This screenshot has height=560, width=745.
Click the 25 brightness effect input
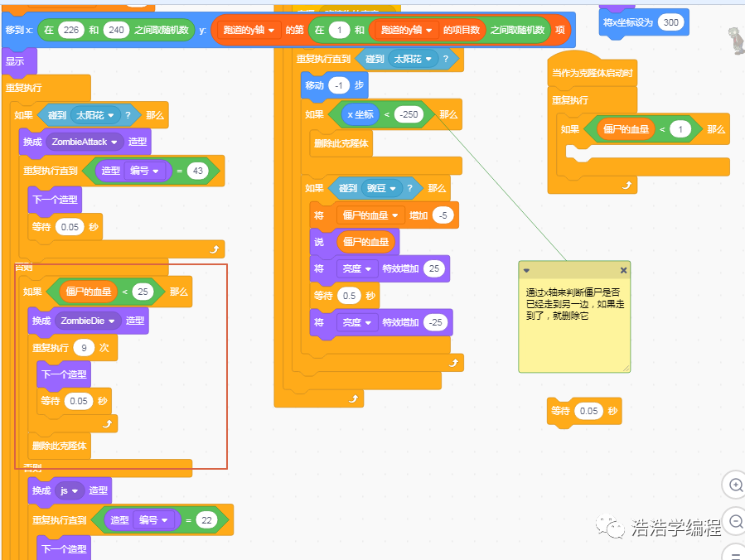(434, 269)
